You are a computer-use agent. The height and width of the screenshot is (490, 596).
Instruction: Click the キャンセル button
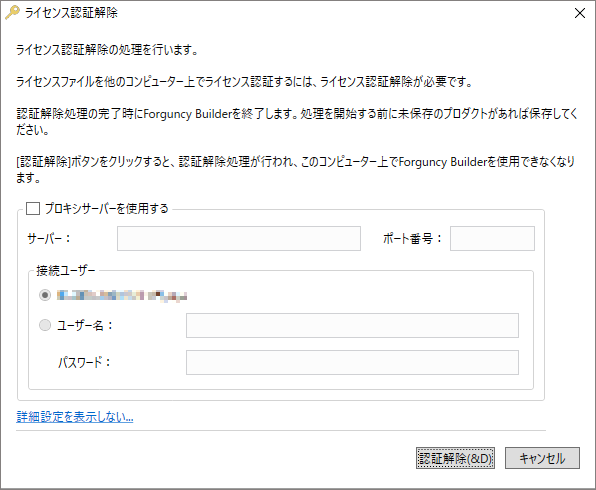tap(542, 458)
